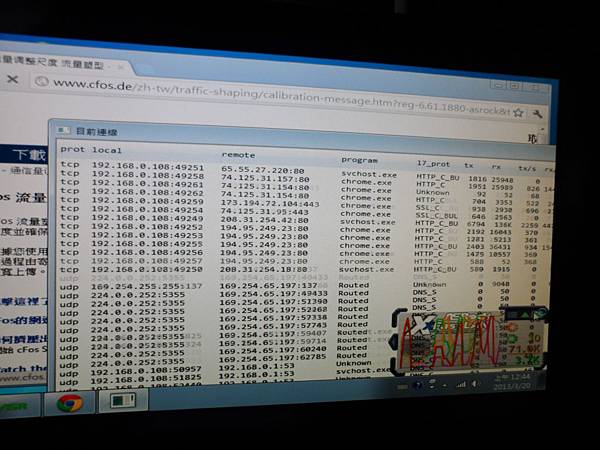Select remote address 65.55.27.220:80
The height and width of the screenshot is (450, 600).
(262, 170)
